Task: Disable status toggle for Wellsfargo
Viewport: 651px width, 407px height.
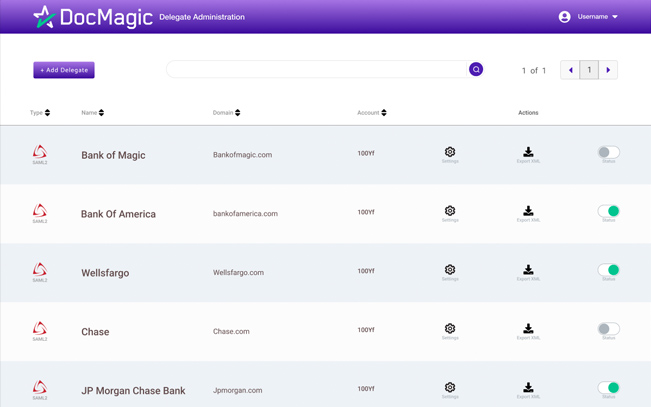Action: (609, 270)
